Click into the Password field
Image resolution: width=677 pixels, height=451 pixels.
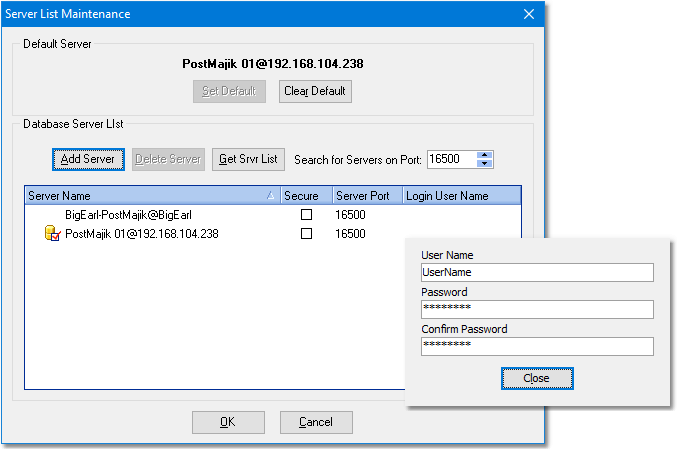(x=537, y=309)
